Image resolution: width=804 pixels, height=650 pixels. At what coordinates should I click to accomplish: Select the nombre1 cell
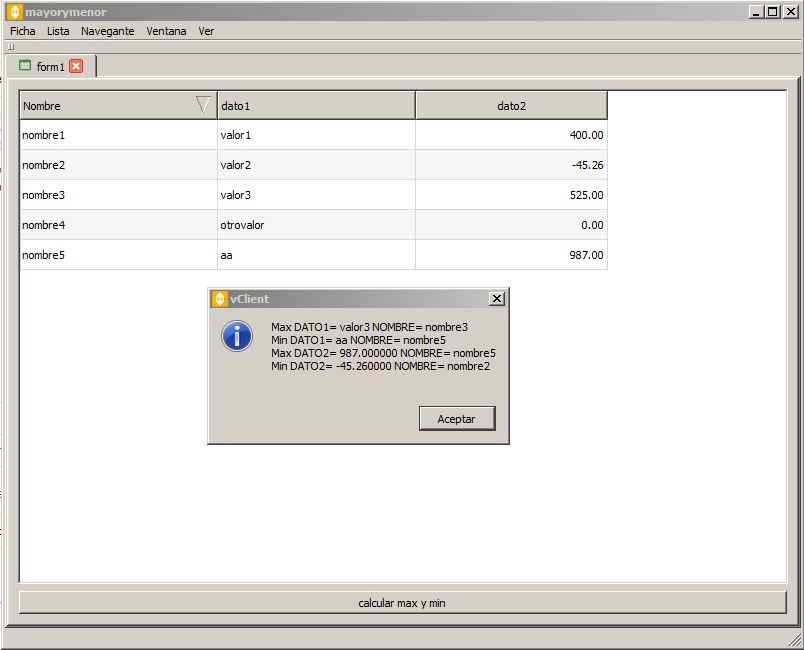coord(118,135)
